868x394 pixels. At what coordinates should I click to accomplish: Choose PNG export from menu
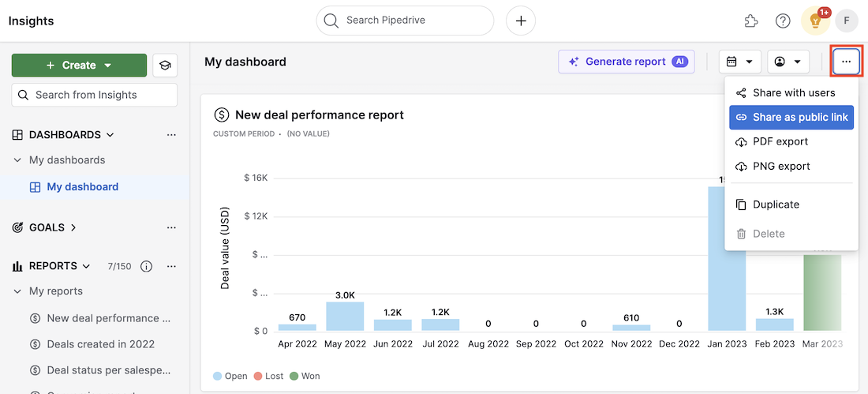791,167
